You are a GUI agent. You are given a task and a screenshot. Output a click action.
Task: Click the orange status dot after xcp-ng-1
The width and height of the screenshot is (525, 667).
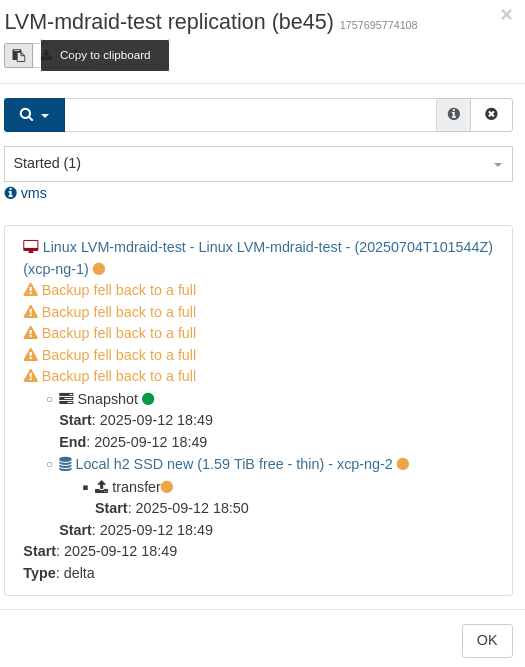point(99,269)
